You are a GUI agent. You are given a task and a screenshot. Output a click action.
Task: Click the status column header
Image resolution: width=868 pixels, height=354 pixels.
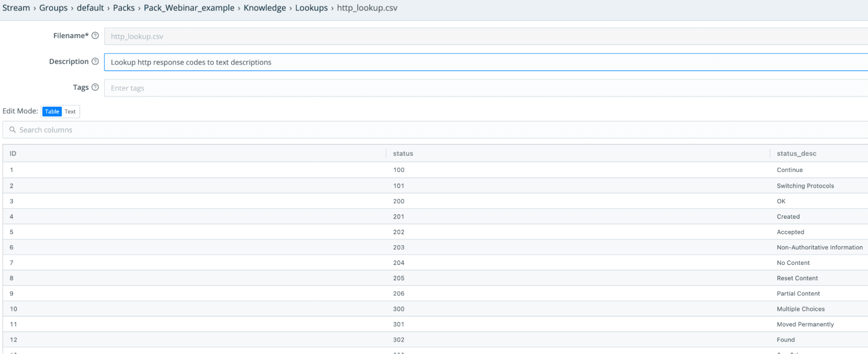[403, 154]
